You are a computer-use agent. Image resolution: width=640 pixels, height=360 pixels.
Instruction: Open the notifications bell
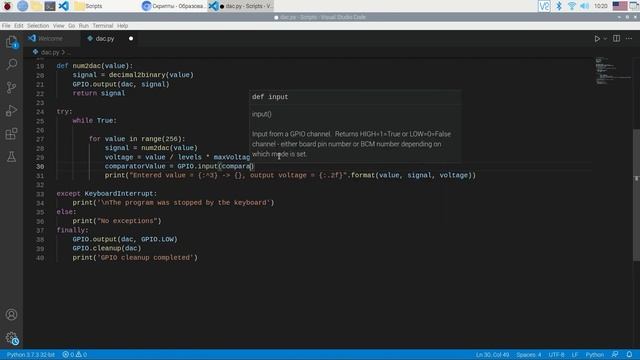coord(629,355)
